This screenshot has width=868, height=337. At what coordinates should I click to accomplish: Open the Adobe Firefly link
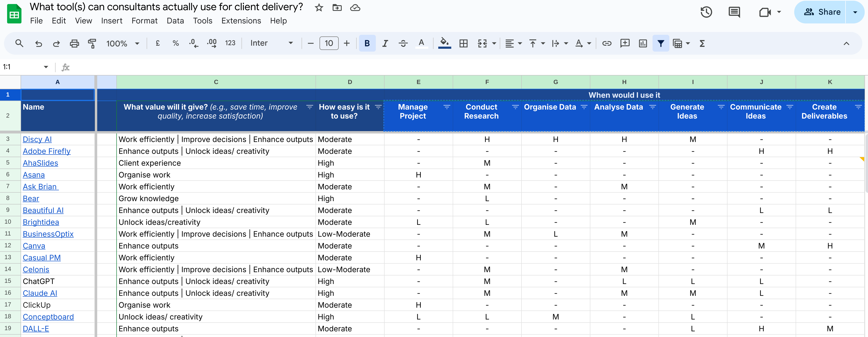[47, 151]
